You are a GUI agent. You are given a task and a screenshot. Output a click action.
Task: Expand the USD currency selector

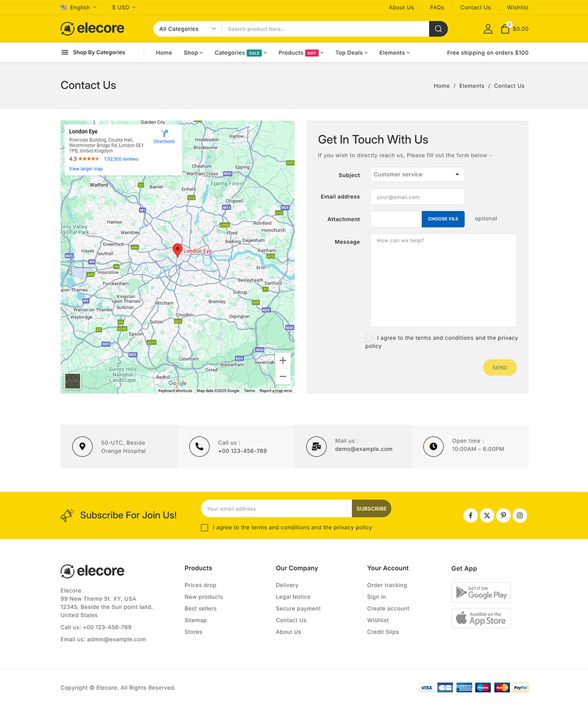[124, 7]
